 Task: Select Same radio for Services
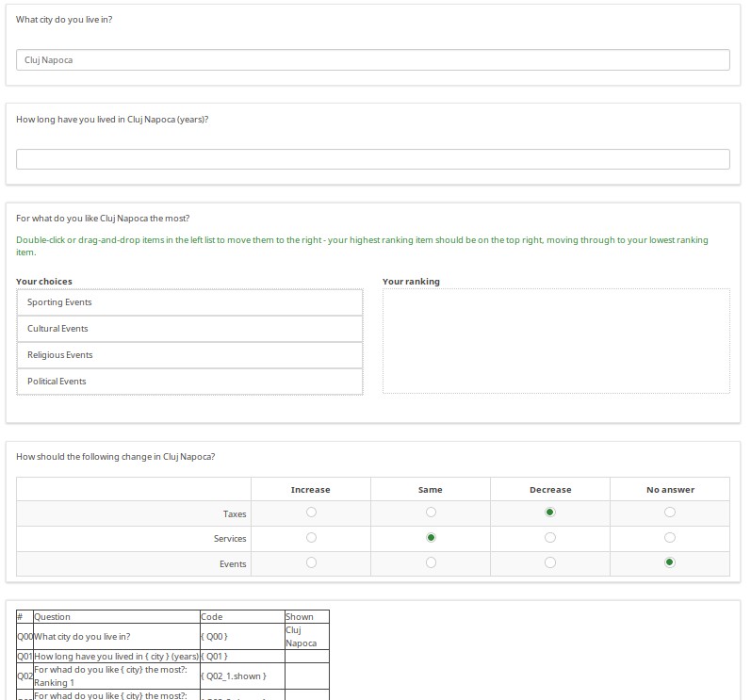point(431,538)
